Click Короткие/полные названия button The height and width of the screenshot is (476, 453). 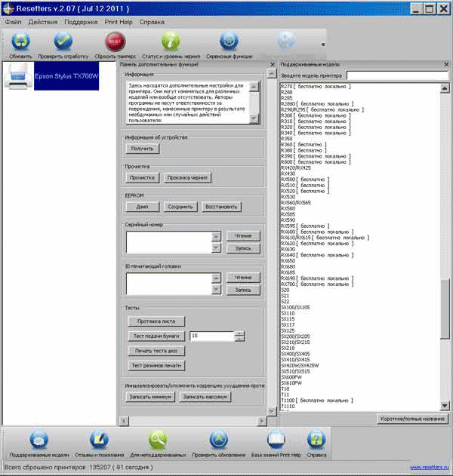tap(412, 419)
